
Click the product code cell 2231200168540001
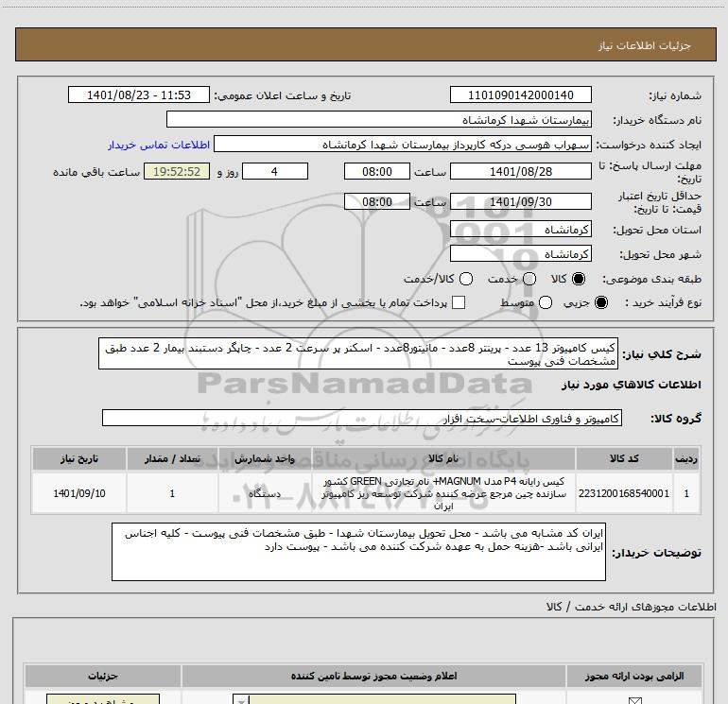pos(624,493)
